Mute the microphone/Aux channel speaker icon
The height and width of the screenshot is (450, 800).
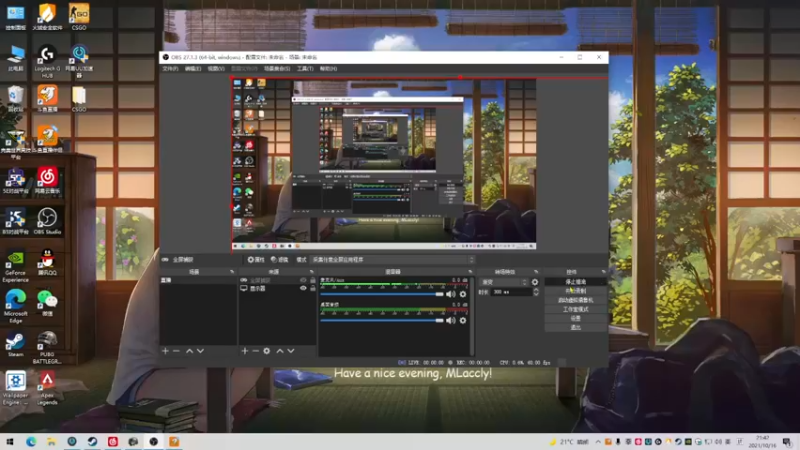451,294
